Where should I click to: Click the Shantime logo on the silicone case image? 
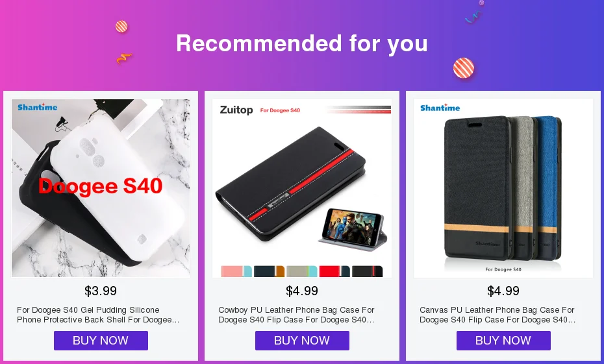38,107
